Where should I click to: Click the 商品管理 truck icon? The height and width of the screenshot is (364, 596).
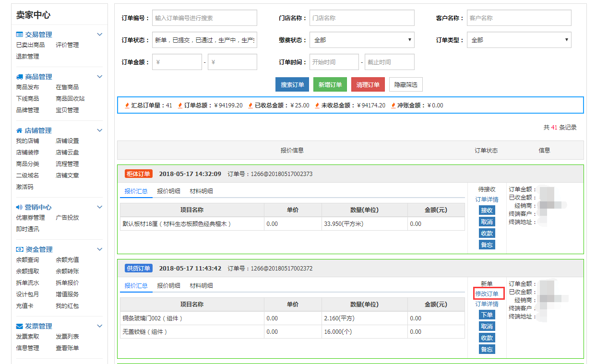[x=19, y=77]
